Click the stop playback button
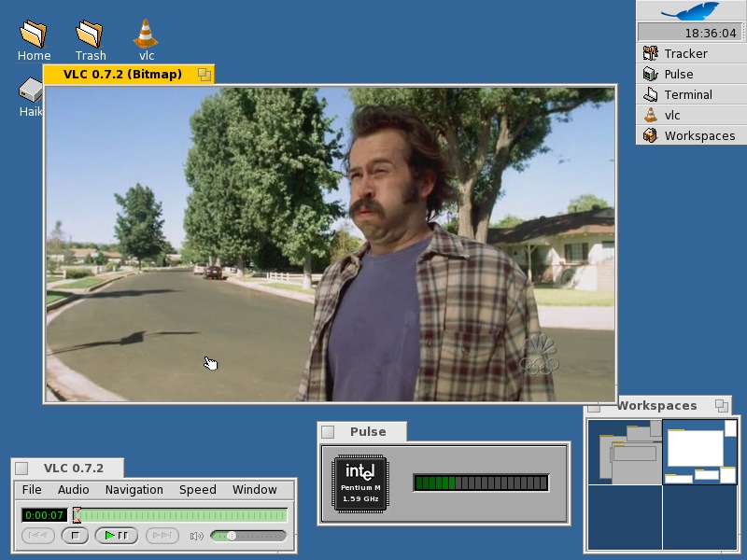Image resolution: width=747 pixels, height=560 pixels. pos(75,536)
